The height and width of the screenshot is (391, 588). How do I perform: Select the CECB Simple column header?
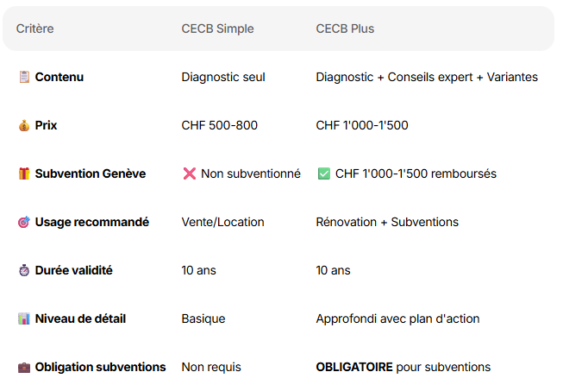pos(217,29)
